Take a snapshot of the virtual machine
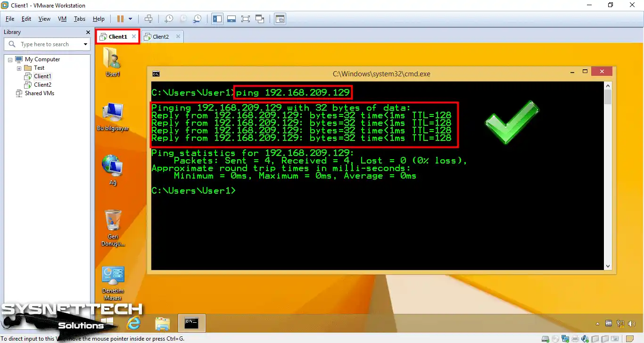Image resolution: width=644 pixels, height=343 pixels. [x=168, y=19]
